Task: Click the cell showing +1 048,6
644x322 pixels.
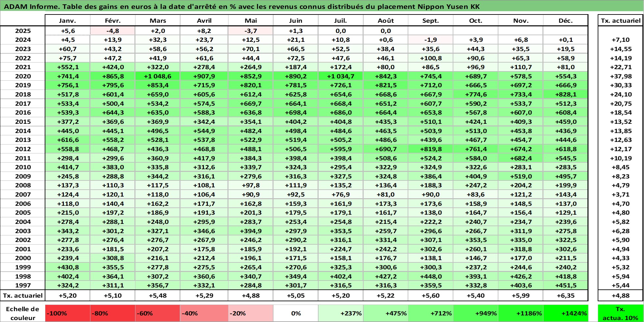Action: click(x=158, y=76)
